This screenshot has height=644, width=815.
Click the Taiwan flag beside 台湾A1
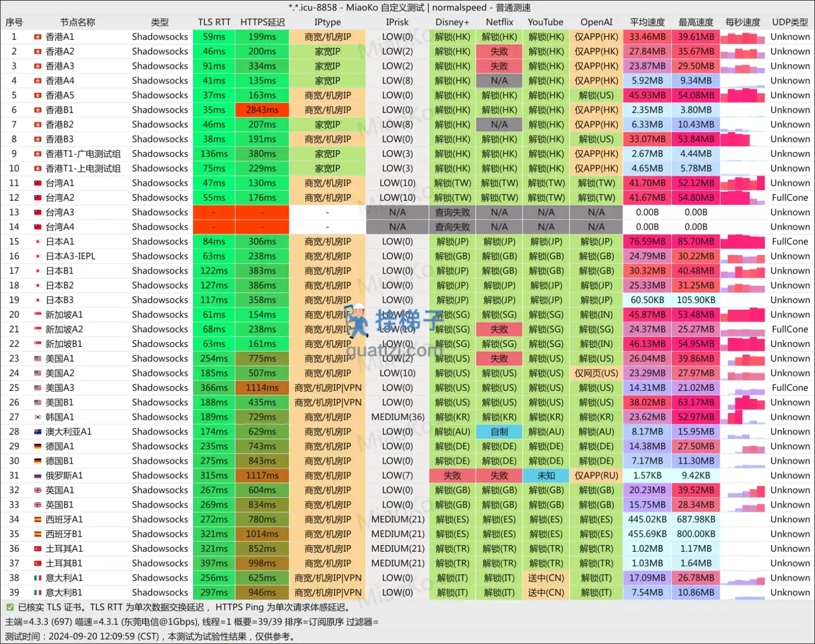point(38,183)
